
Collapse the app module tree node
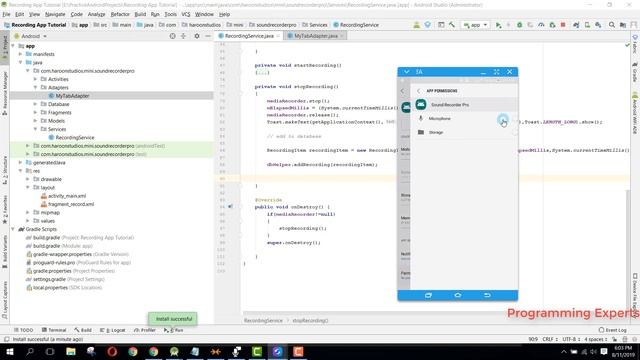pos(13,46)
